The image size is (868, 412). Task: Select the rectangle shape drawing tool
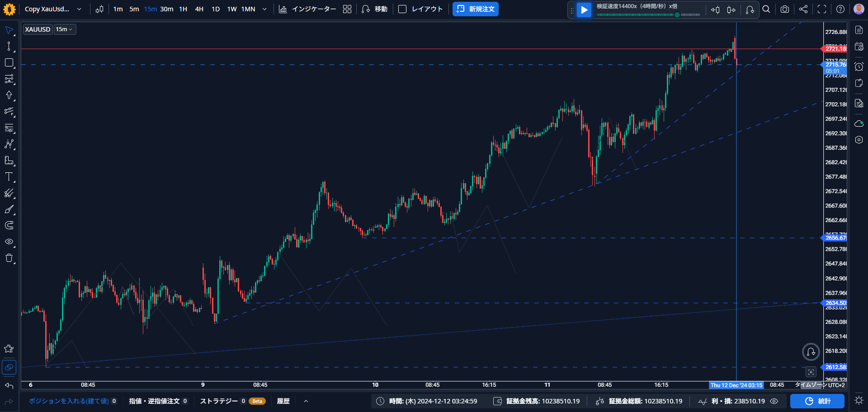9,62
